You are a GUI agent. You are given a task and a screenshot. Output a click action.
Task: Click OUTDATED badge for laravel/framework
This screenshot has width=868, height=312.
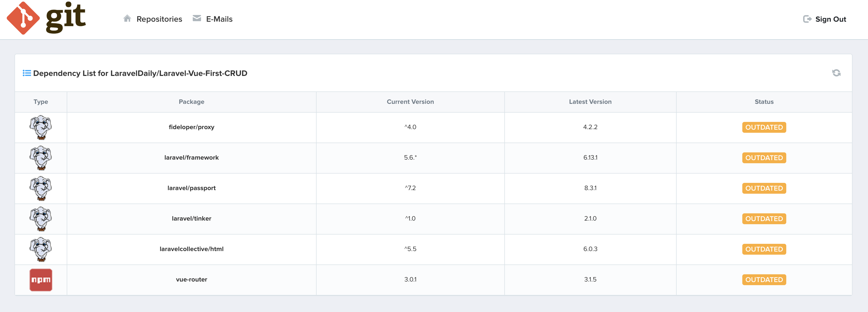pyautogui.click(x=764, y=158)
